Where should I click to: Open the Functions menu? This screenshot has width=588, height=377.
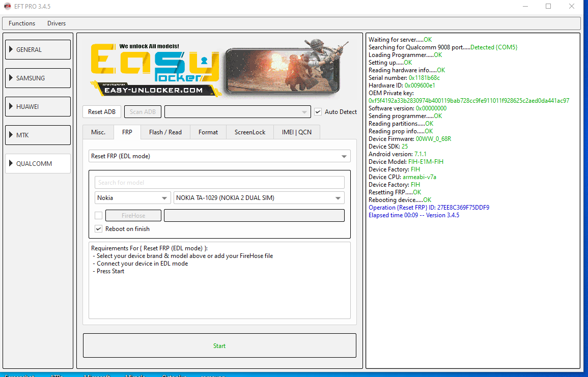point(22,23)
